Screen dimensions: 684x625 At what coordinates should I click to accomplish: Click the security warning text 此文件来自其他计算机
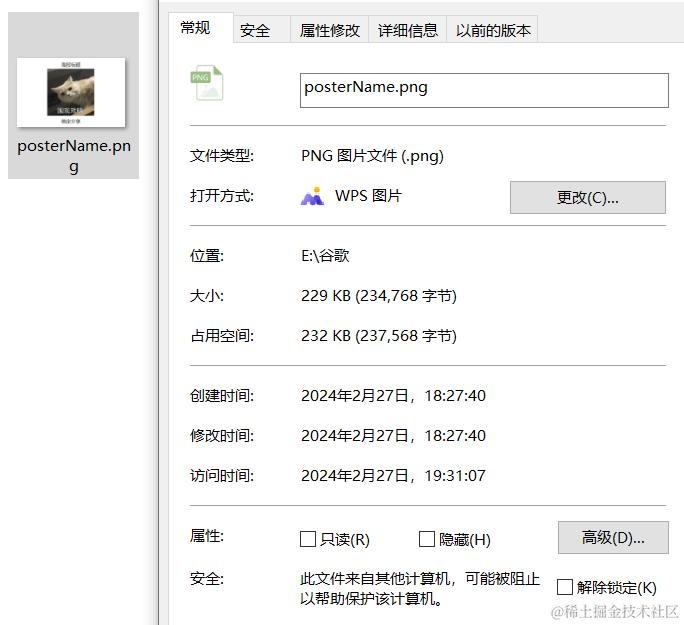(420, 589)
